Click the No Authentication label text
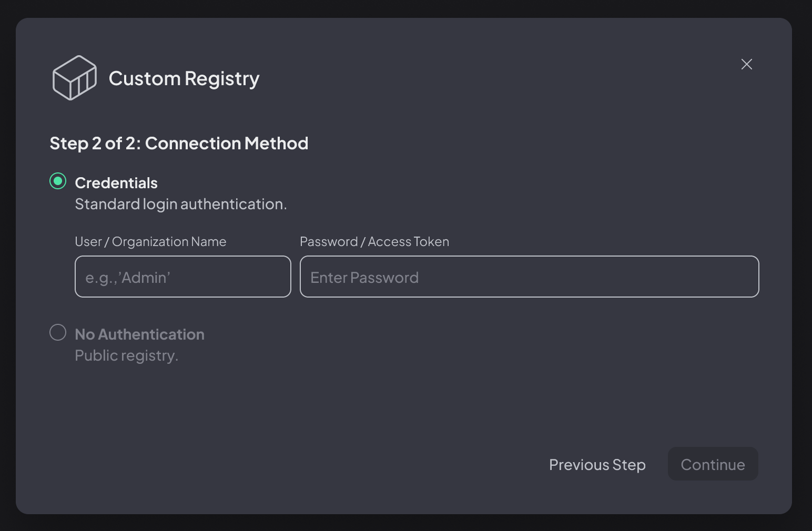 tap(139, 334)
